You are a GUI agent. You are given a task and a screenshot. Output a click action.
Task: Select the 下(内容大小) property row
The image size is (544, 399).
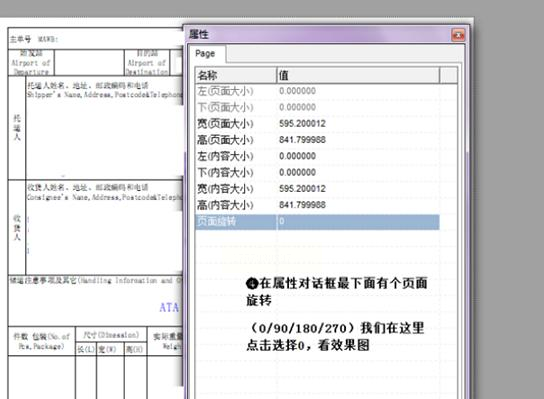coord(317,172)
